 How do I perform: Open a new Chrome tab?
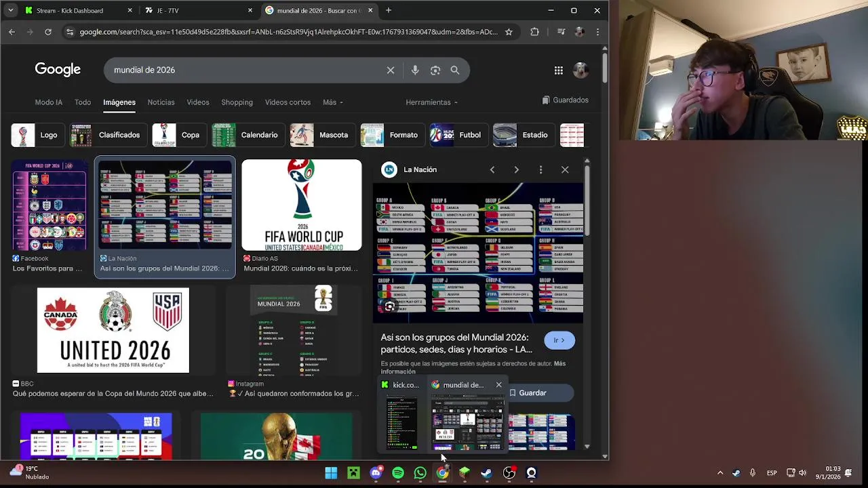point(389,10)
